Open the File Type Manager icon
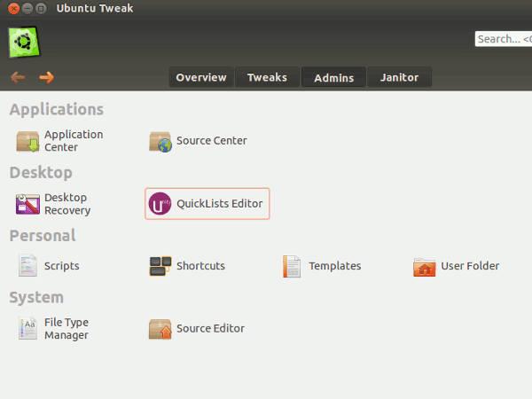The image size is (532, 399). coord(27,328)
